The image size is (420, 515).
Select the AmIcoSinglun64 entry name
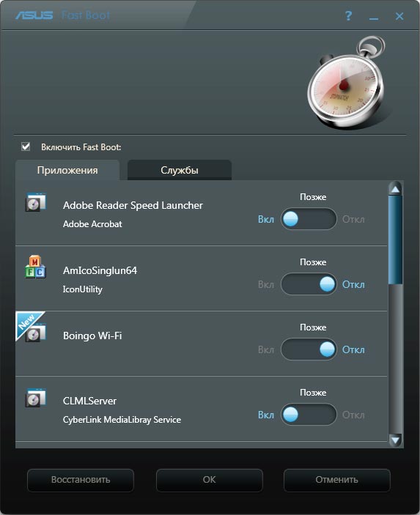point(100,270)
